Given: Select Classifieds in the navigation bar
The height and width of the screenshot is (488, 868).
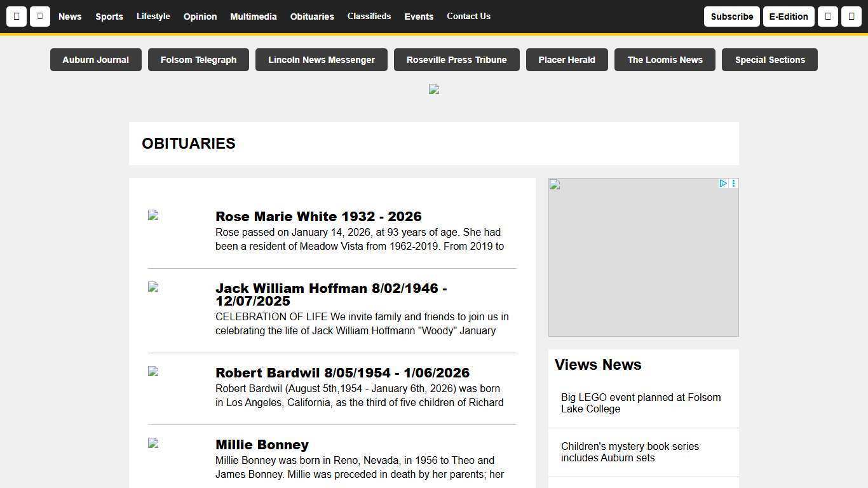Looking at the screenshot, I should click(369, 17).
